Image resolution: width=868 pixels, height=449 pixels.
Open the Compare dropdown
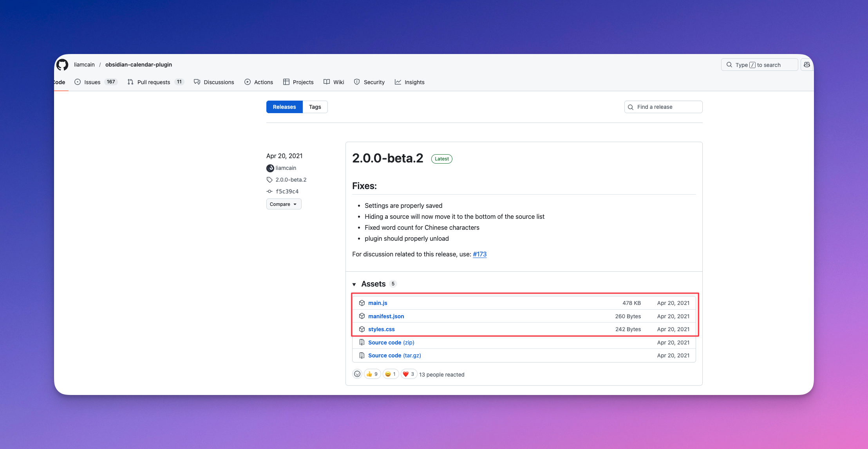coord(284,204)
